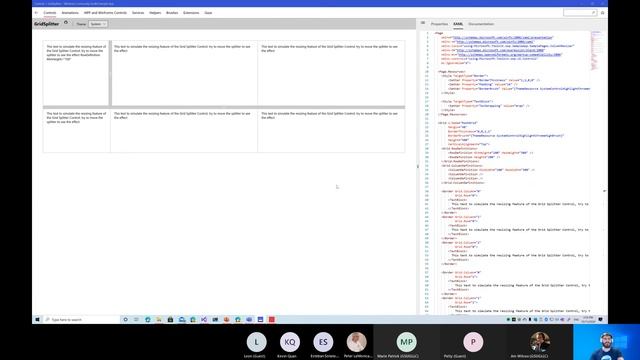Open the Theme dropdown set to System

tap(98, 24)
